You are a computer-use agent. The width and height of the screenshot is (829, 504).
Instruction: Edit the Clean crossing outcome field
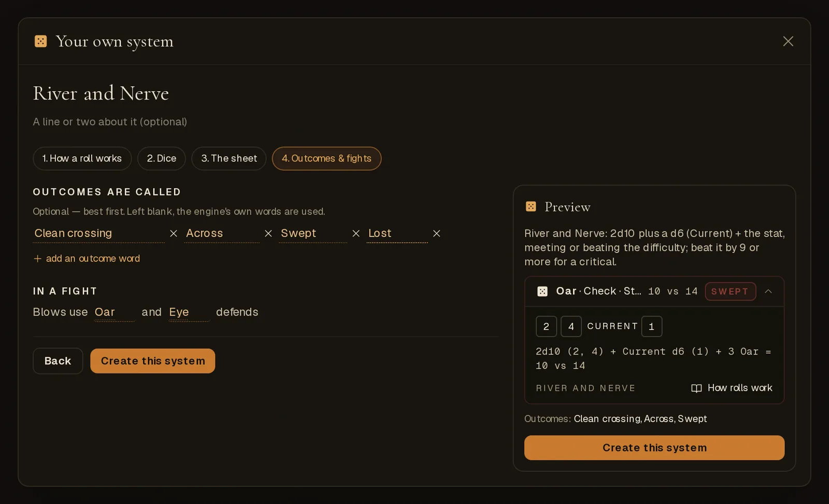tap(98, 234)
